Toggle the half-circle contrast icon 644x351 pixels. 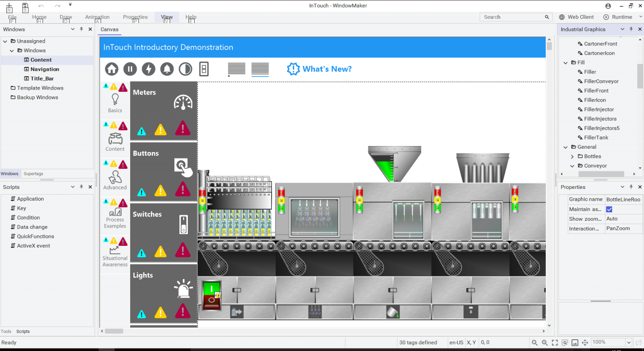pos(185,69)
